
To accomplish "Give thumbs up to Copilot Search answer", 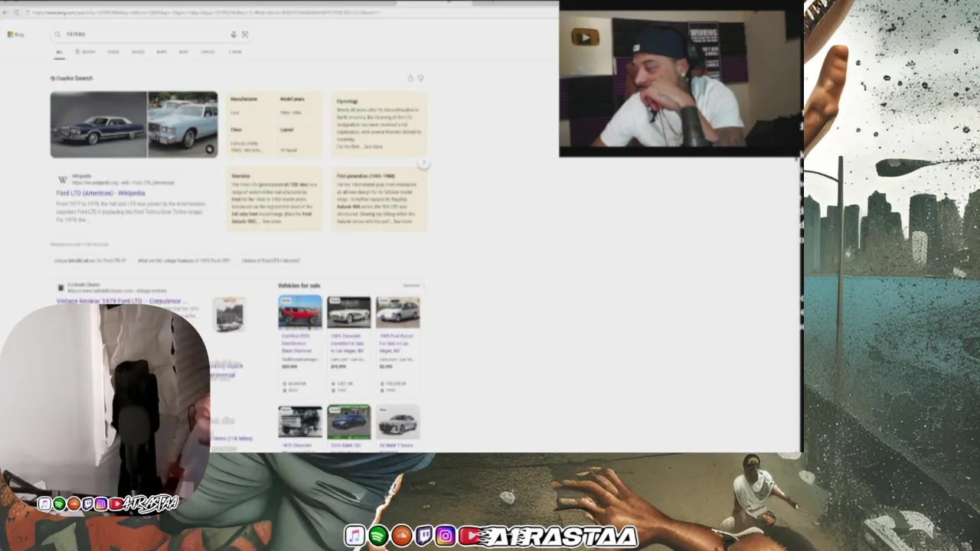I will 410,78.
